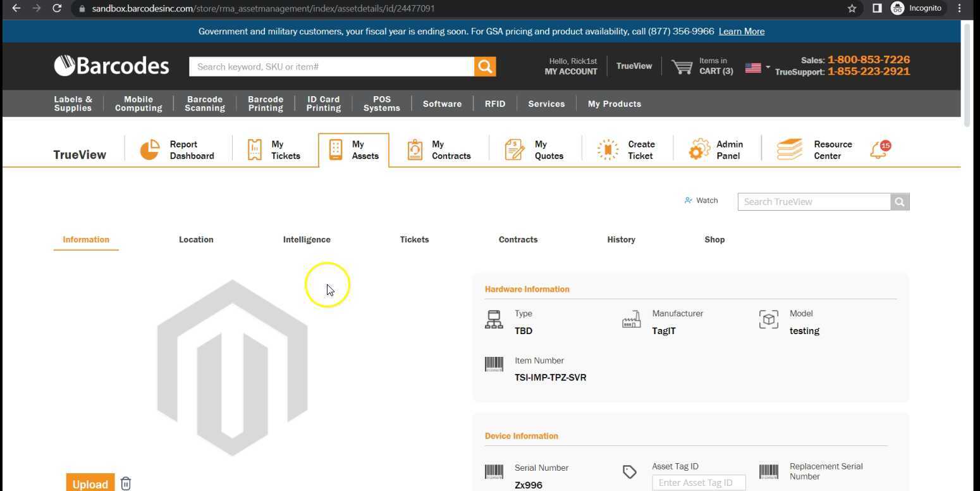This screenshot has height=491, width=980.
Task: Click the Watch asset link
Action: coord(701,201)
